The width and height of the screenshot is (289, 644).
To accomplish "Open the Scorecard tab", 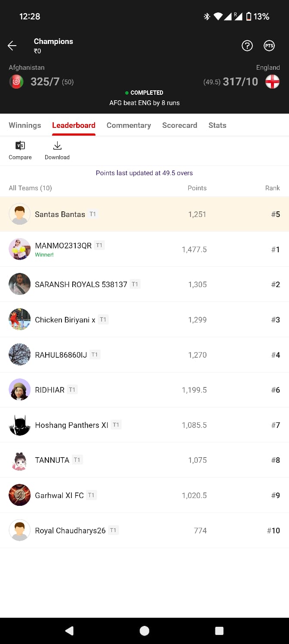I will coord(179,125).
